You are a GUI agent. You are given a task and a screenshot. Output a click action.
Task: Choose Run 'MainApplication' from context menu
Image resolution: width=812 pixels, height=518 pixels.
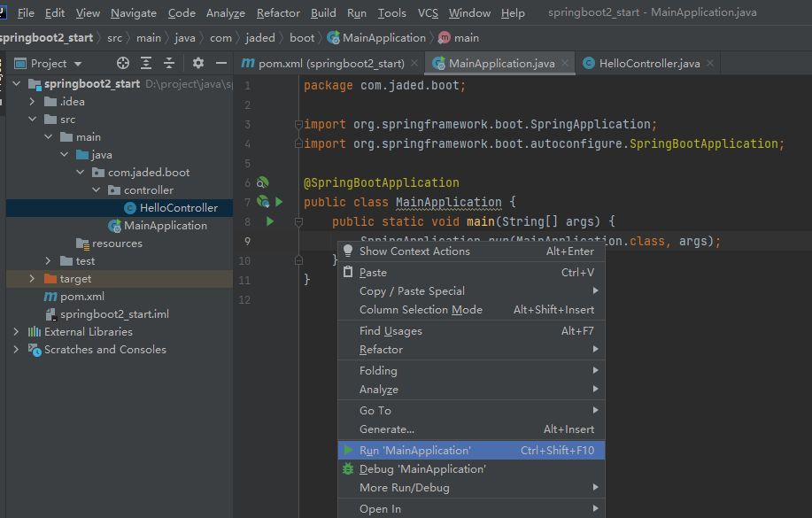pyautogui.click(x=415, y=451)
